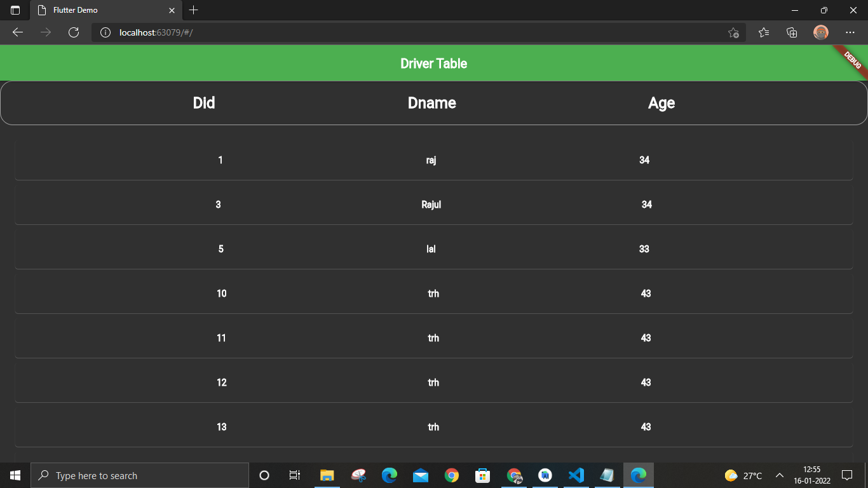Close the Flutter Demo tab
This screenshot has width=868, height=488.
172,10
